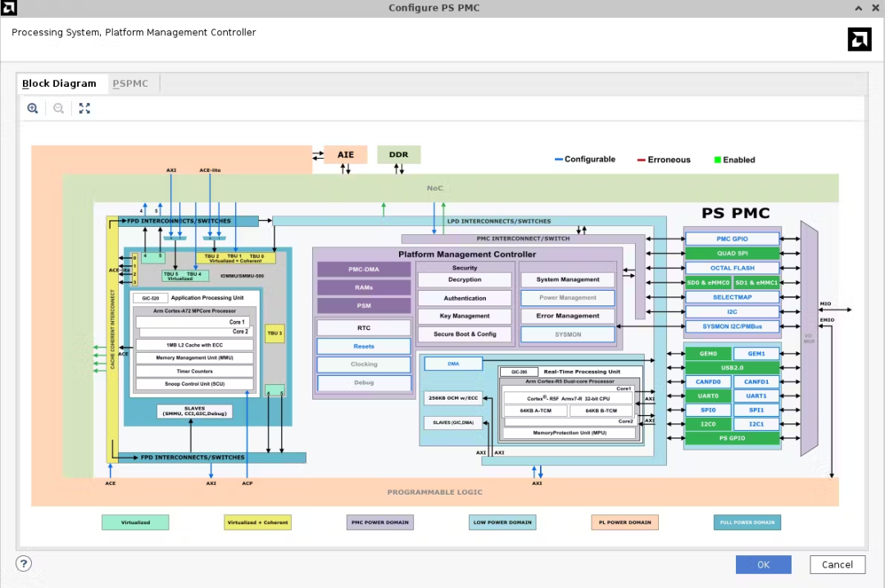885x588 pixels.
Task: Select the Power Management block
Action: [x=567, y=298]
